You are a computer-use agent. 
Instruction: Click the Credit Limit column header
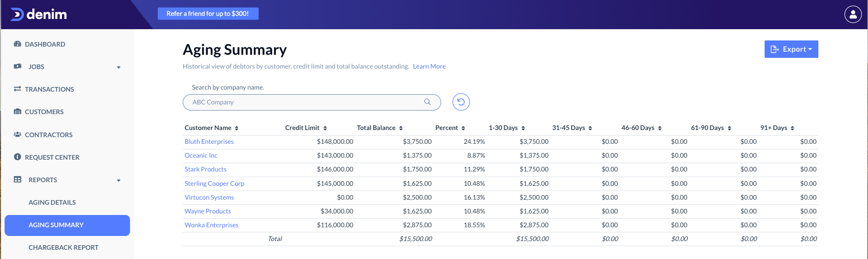point(302,128)
